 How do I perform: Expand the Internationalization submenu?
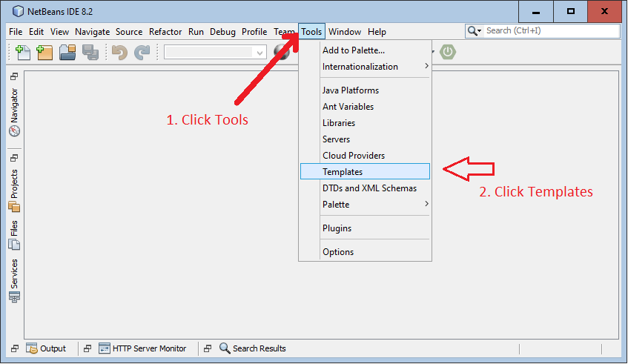click(366, 67)
